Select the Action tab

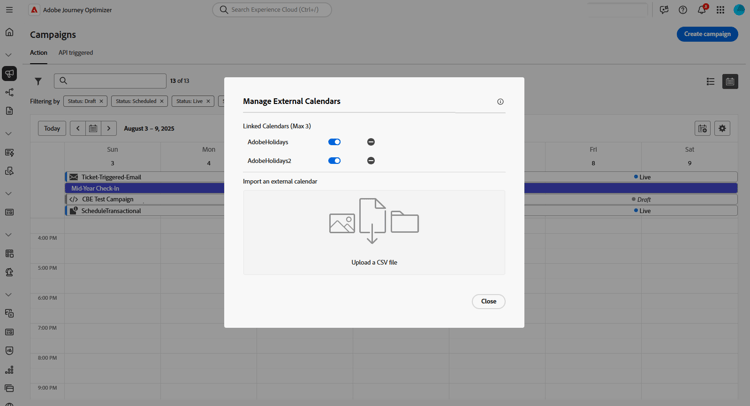tap(38, 53)
